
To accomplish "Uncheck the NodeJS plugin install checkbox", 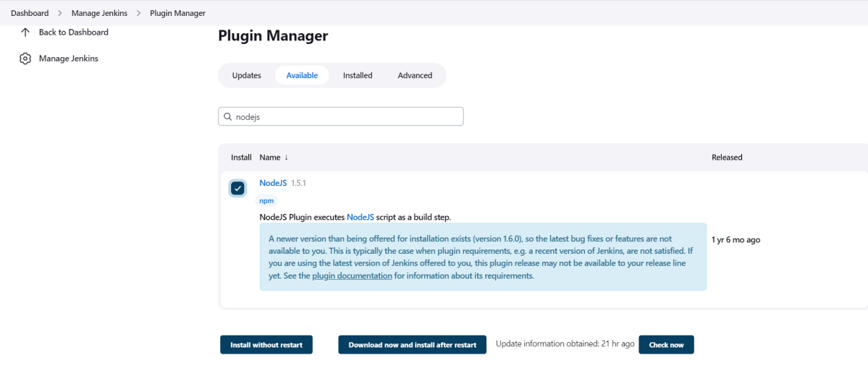I will (237, 188).
